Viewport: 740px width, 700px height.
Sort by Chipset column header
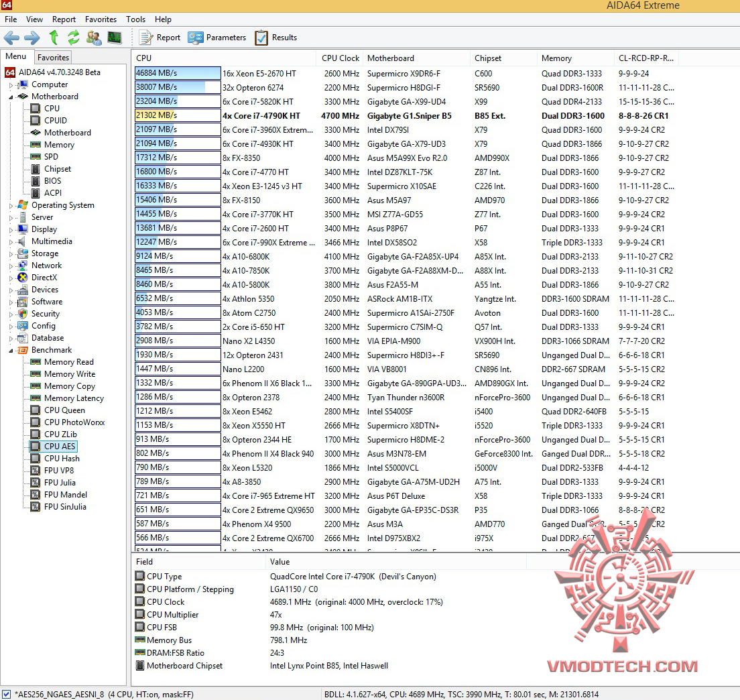click(x=503, y=58)
